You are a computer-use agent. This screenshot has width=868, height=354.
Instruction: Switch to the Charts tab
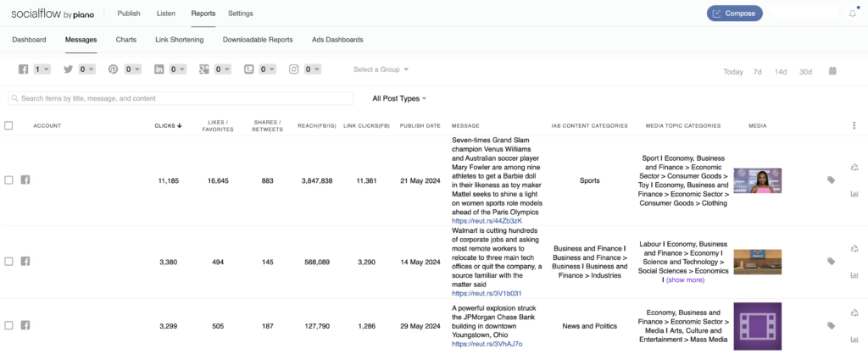(x=125, y=40)
